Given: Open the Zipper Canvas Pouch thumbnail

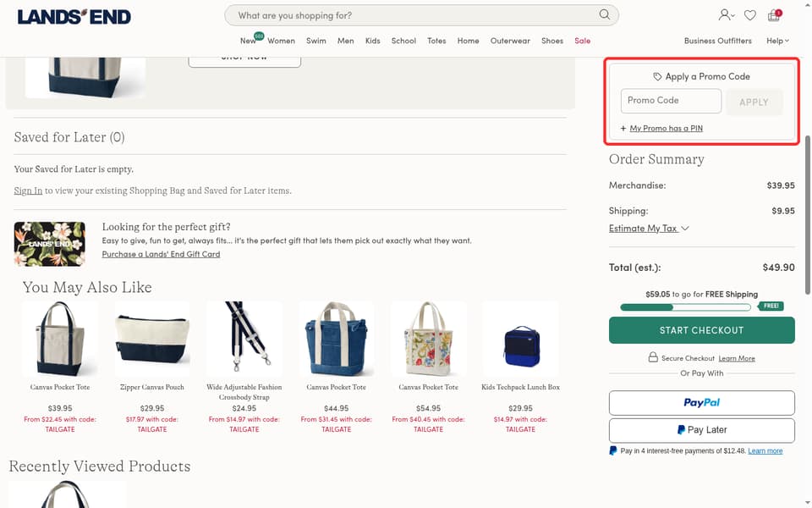Looking at the screenshot, I should pos(151,339).
